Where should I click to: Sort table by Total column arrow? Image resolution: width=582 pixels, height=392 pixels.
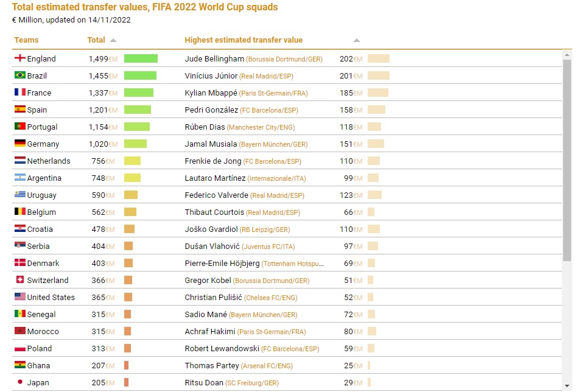[x=113, y=40]
